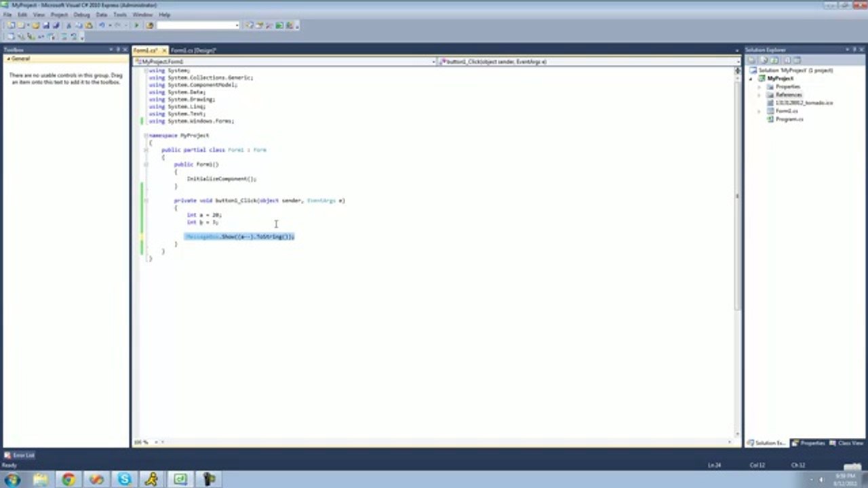Click the Paste toolbar icon
This screenshot has width=868, height=488.
89,25
